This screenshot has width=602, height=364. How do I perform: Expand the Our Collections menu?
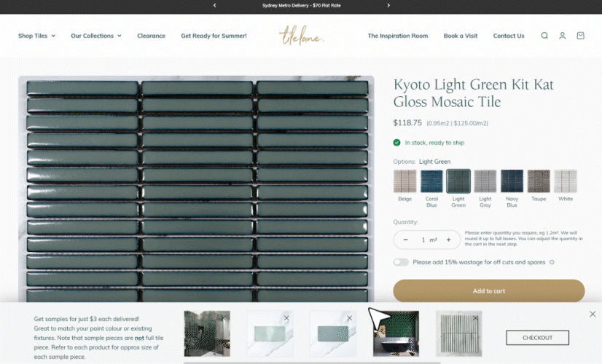95,36
